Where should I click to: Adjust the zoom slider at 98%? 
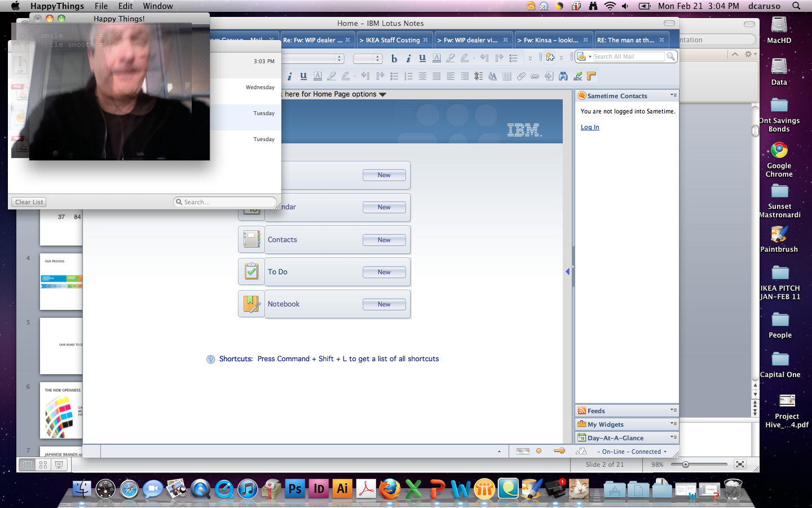pos(686,465)
